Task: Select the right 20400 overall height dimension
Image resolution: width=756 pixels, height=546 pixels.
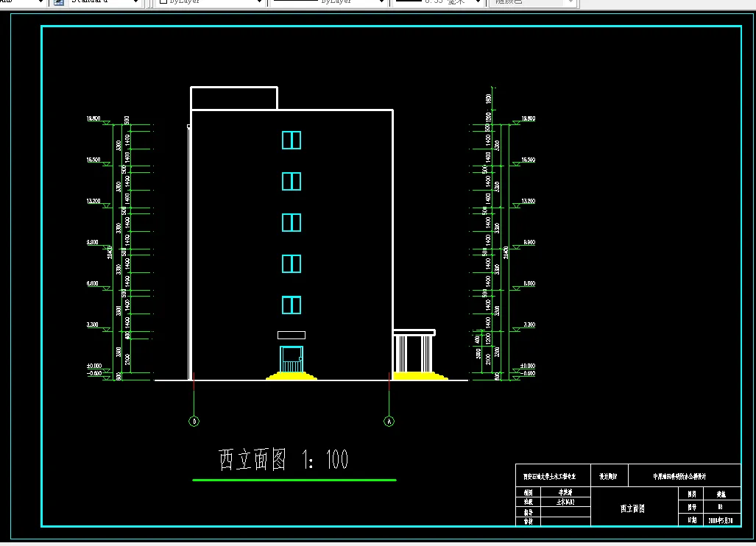Action: [x=506, y=252]
